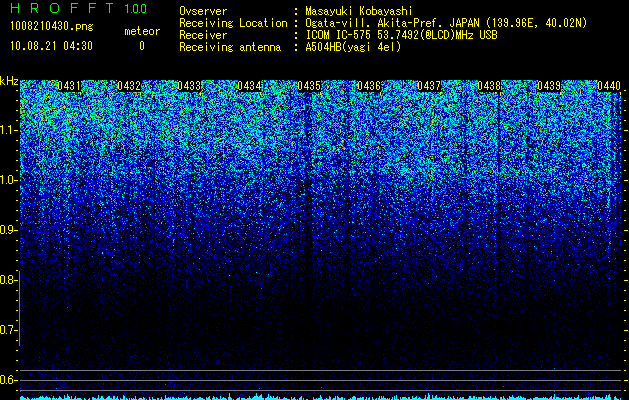Click the Receiving Location label
This screenshot has width=629, height=400.
pyautogui.click(x=233, y=24)
